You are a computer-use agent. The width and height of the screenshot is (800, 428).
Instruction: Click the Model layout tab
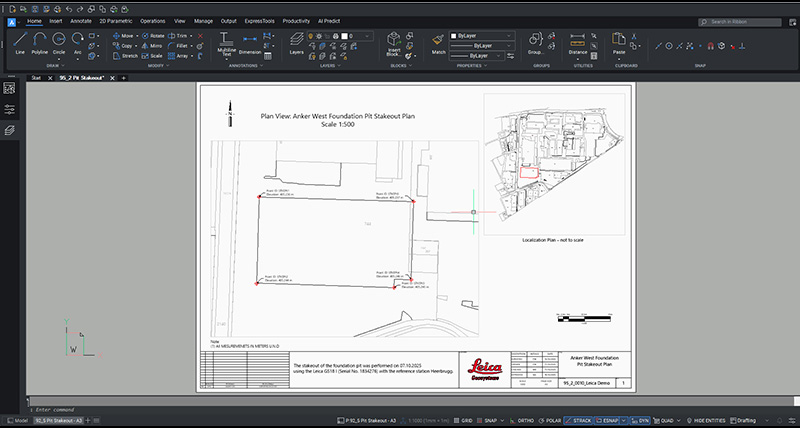click(x=17, y=422)
